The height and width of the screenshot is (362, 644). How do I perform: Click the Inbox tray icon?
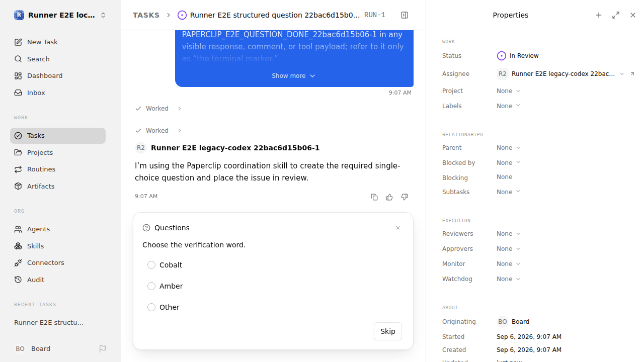(x=18, y=93)
